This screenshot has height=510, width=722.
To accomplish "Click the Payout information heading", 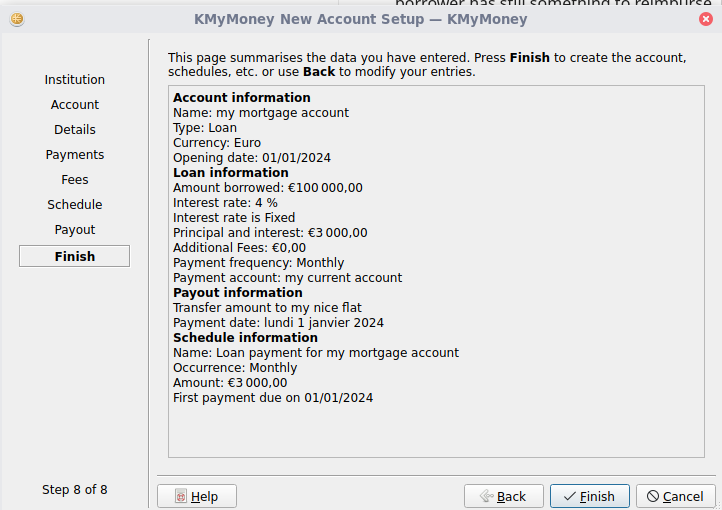I will 237,293.
